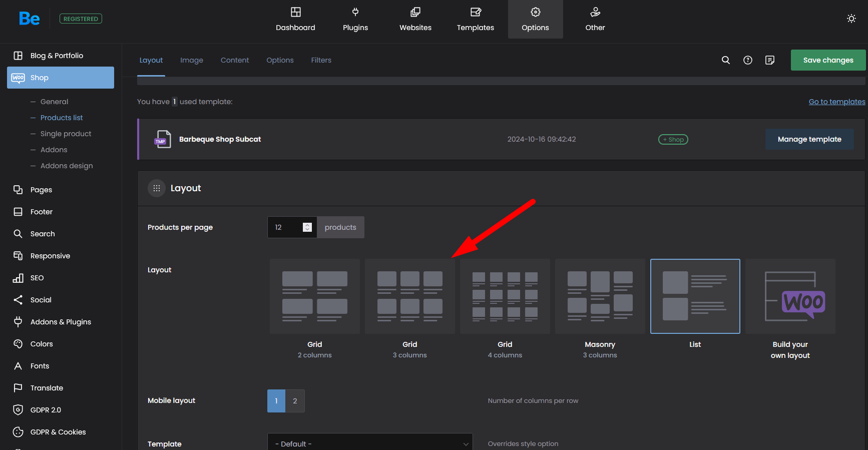Open Responsive settings in sidebar
This screenshot has height=450, width=868.
(61, 256)
